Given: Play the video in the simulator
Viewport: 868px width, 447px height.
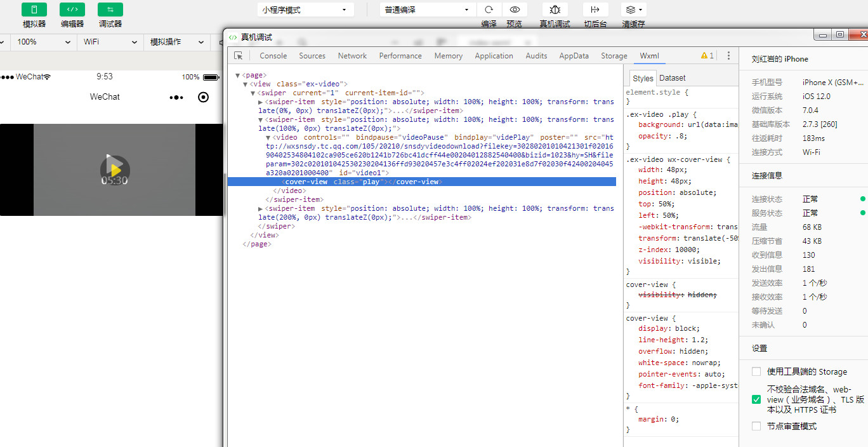Looking at the screenshot, I should [115, 170].
